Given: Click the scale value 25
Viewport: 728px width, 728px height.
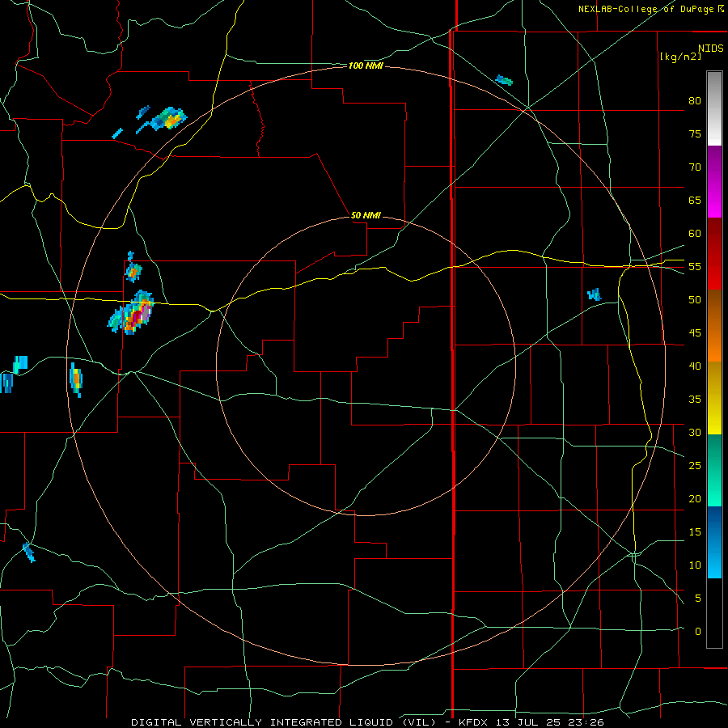Looking at the screenshot, I should click(x=695, y=466).
